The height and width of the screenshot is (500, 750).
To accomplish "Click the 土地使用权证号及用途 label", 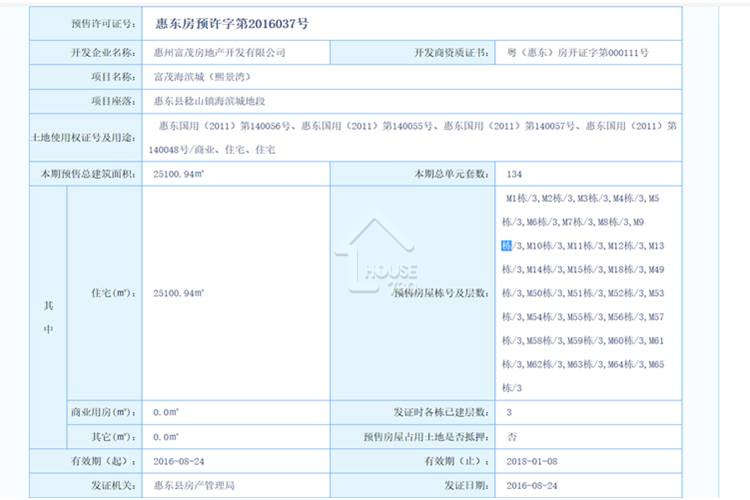I will point(83,138).
